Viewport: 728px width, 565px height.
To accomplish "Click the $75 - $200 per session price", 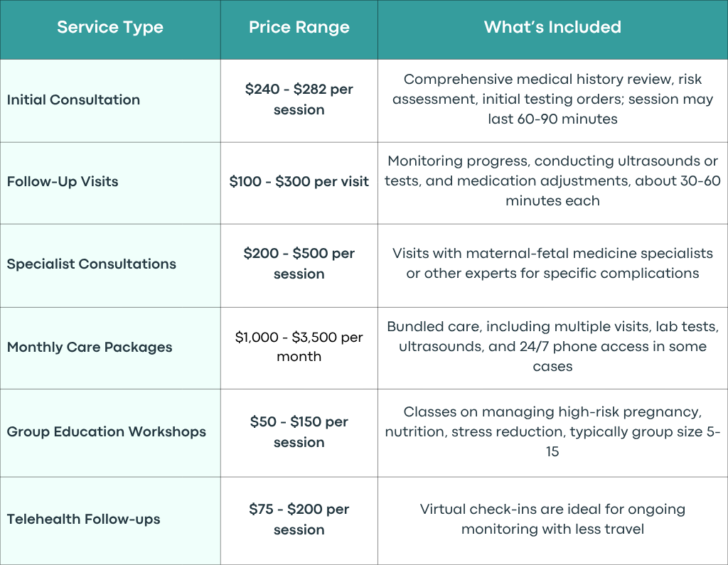I will 299,520.
